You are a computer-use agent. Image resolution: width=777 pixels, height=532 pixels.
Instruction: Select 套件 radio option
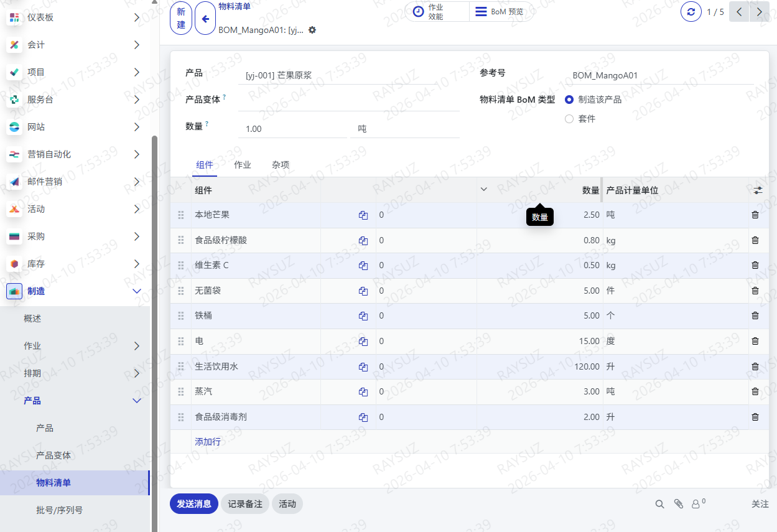569,119
